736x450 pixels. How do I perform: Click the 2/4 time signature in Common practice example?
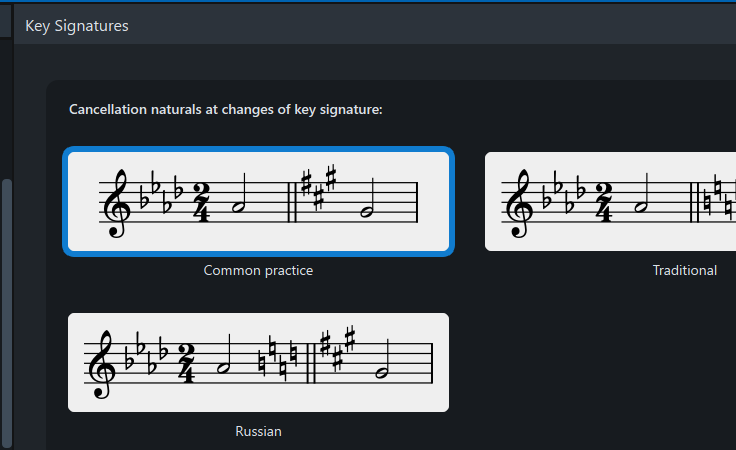point(201,202)
